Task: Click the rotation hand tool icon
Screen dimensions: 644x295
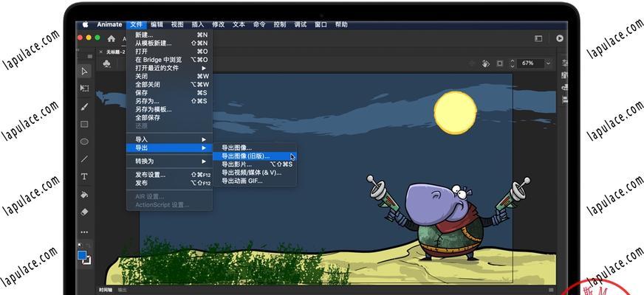Action: click(486, 63)
